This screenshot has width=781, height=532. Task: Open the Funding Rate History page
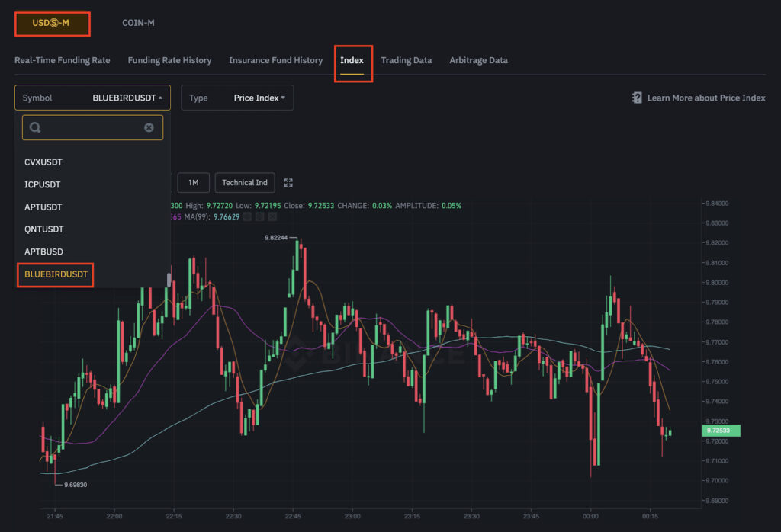pos(171,60)
